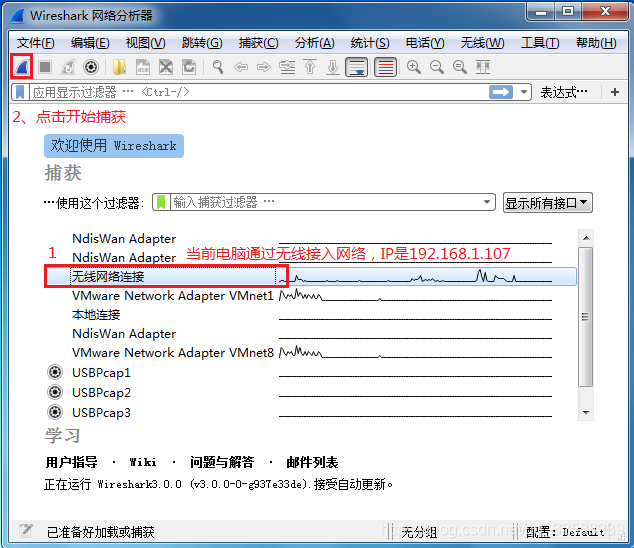
Task: Open the 文件(F) menu
Action: (x=36, y=42)
